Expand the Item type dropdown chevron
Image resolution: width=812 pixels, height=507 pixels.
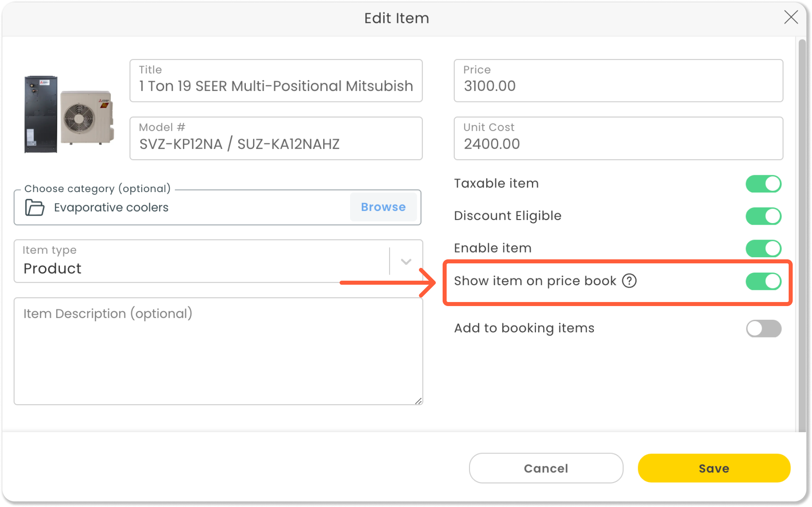[x=406, y=262]
